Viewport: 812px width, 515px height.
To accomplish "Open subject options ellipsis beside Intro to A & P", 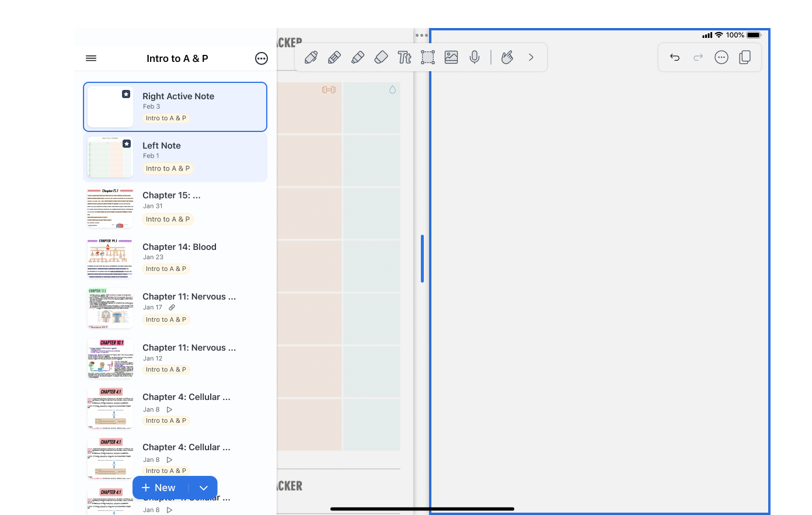I will pos(262,58).
